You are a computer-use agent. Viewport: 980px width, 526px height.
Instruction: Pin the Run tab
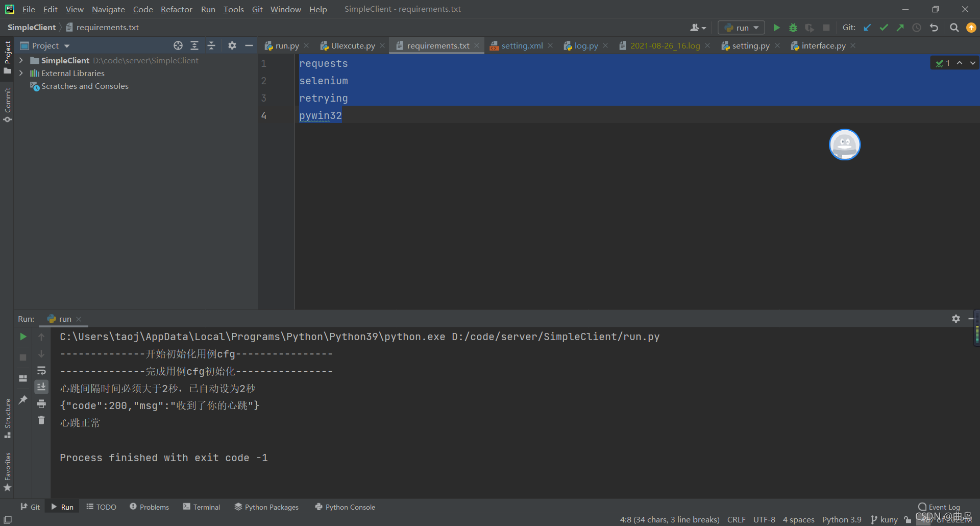coord(23,400)
